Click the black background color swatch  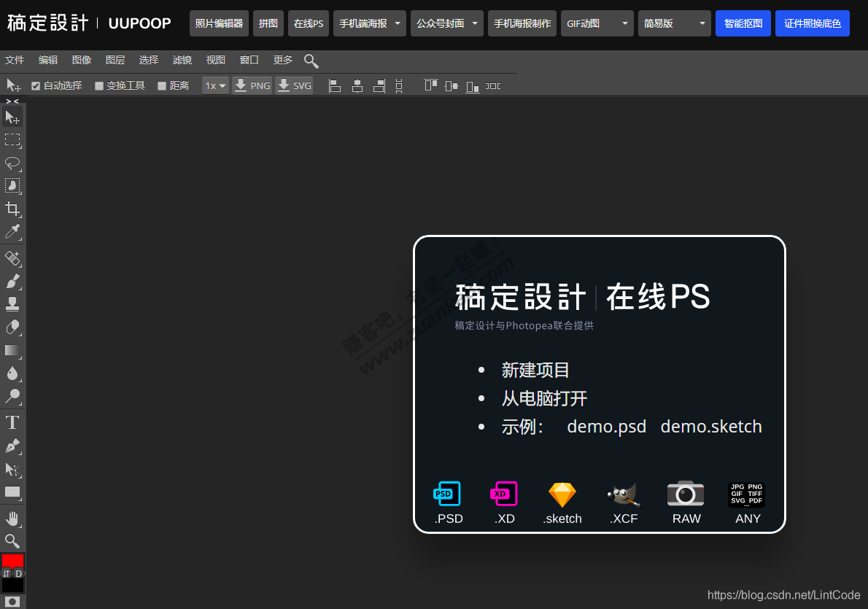12,585
